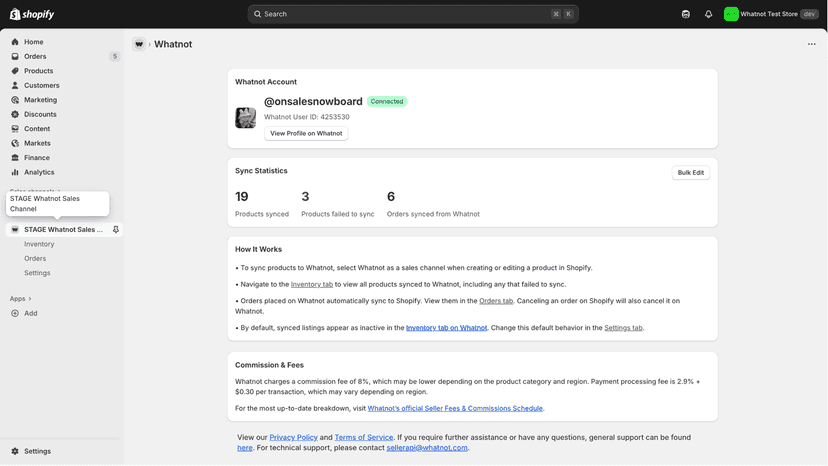Open Products via its tag icon
This screenshot has width=828, height=466.
pyautogui.click(x=15, y=71)
